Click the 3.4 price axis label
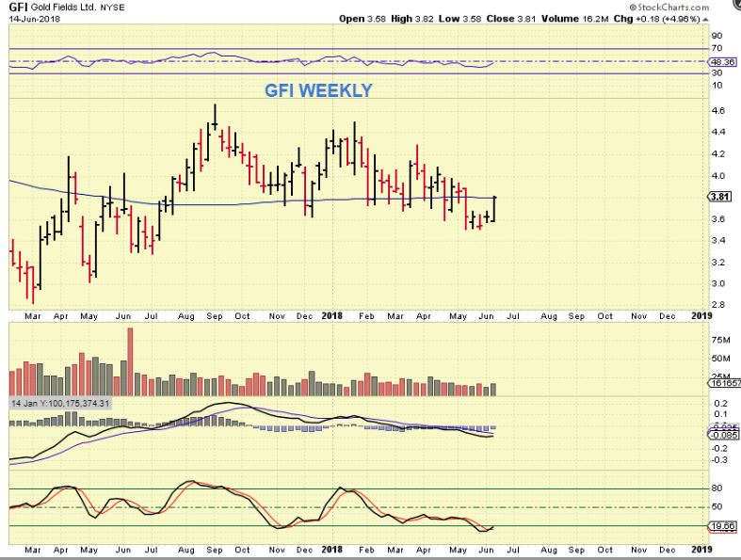Screen dimensions: 741x560 [718, 240]
